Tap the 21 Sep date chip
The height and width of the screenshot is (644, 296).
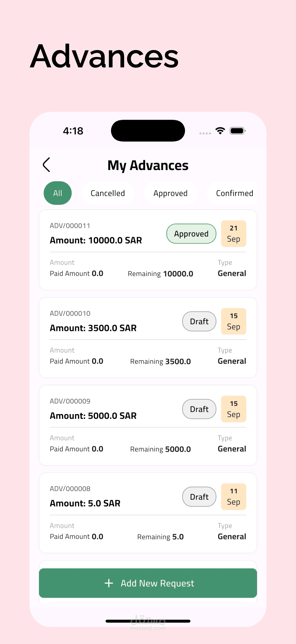234,234
